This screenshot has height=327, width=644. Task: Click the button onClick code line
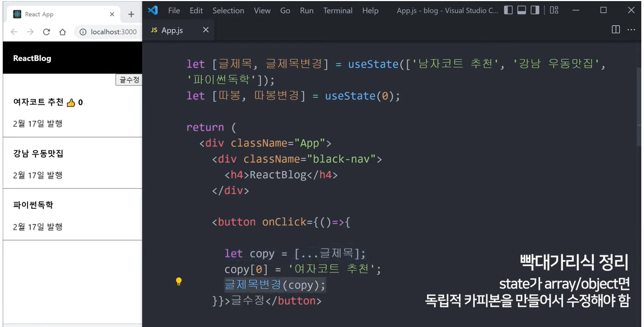coord(282,222)
